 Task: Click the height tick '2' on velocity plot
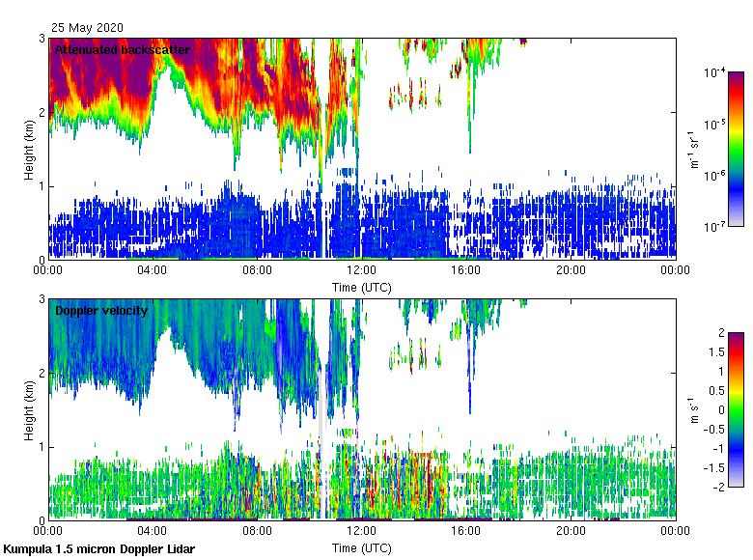coord(42,374)
